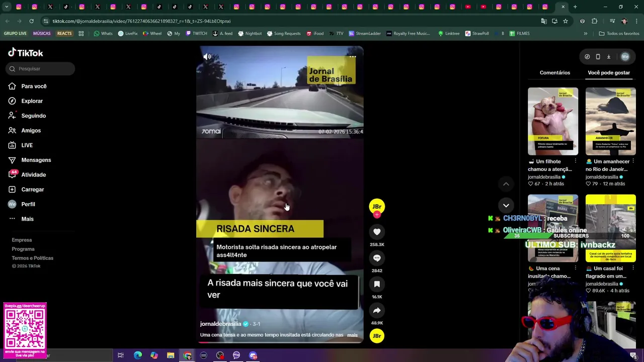This screenshot has height=362, width=644.
Task: Open the Chrome three-dot menu
Action: click(x=637, y=21)
